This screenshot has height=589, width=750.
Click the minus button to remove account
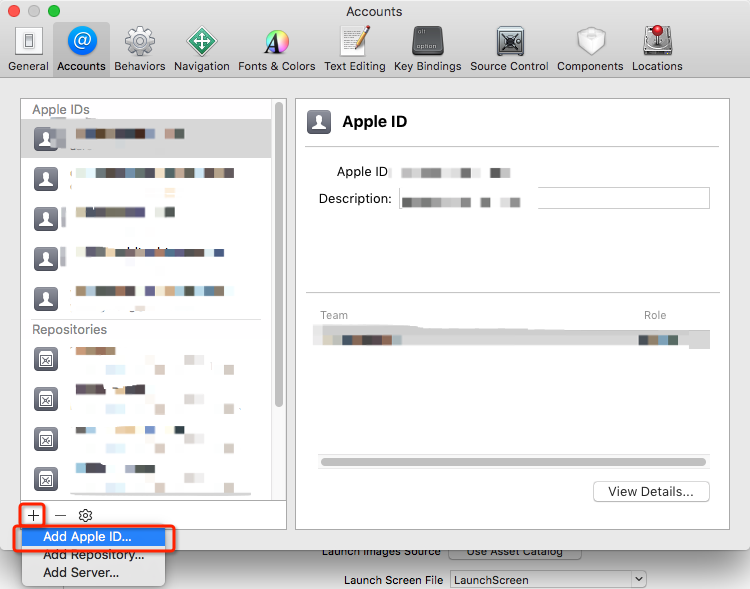pos(60,515)
